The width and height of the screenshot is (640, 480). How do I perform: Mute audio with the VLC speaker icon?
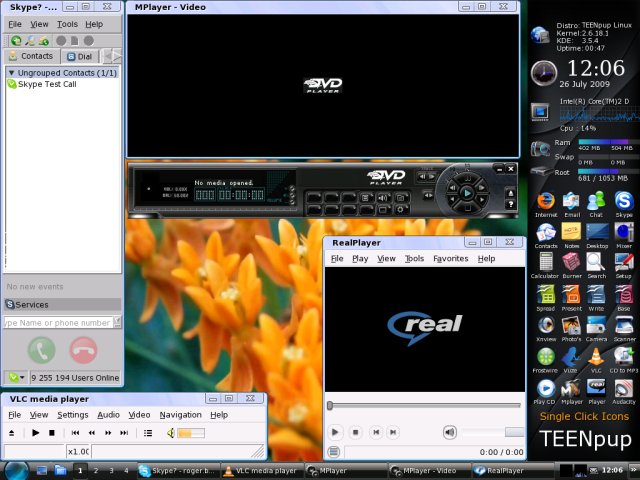point(170,433)
